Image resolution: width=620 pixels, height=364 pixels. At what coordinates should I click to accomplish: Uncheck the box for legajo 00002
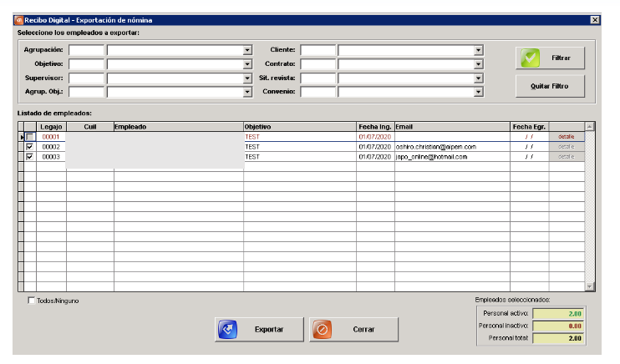pyautogui.click(x=29, y=147)
